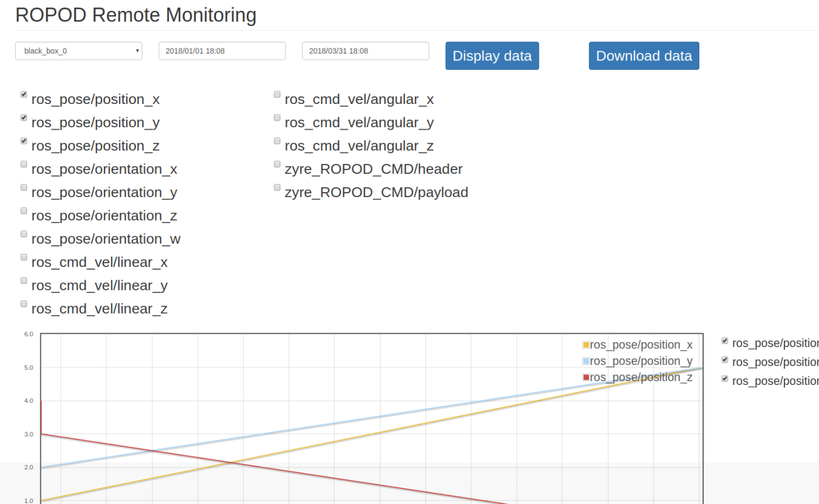Edit the start date field 2018/01/01 18:08
Screen dimensions: 819x504
click(x=222, y=51)
